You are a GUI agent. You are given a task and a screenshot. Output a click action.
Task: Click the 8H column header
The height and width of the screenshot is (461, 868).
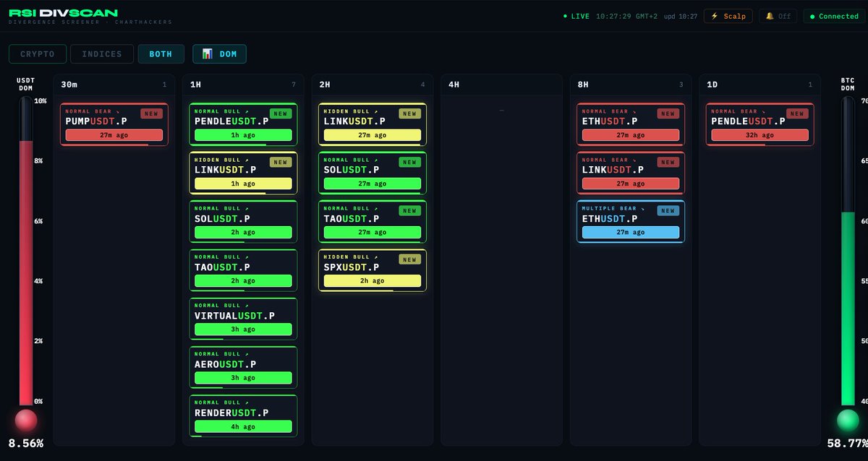click(x=631, y=85)
